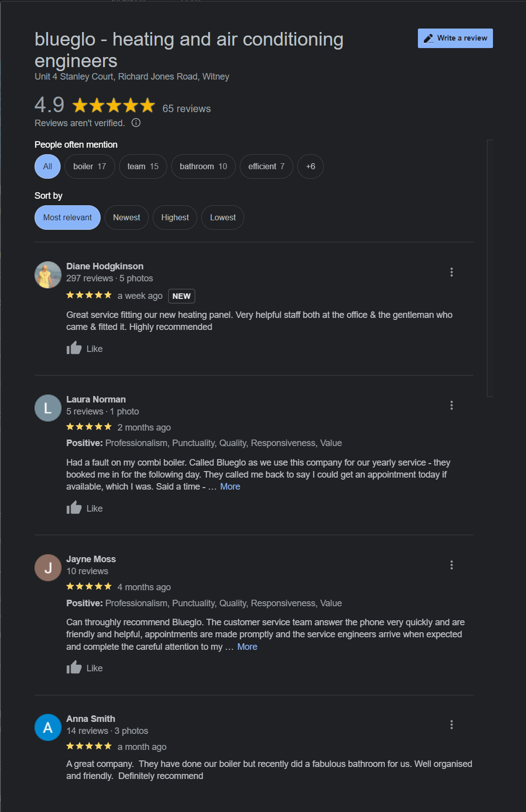Screen dimensions: 526x812
Task: Click the Write a review button
Action: 454,38
